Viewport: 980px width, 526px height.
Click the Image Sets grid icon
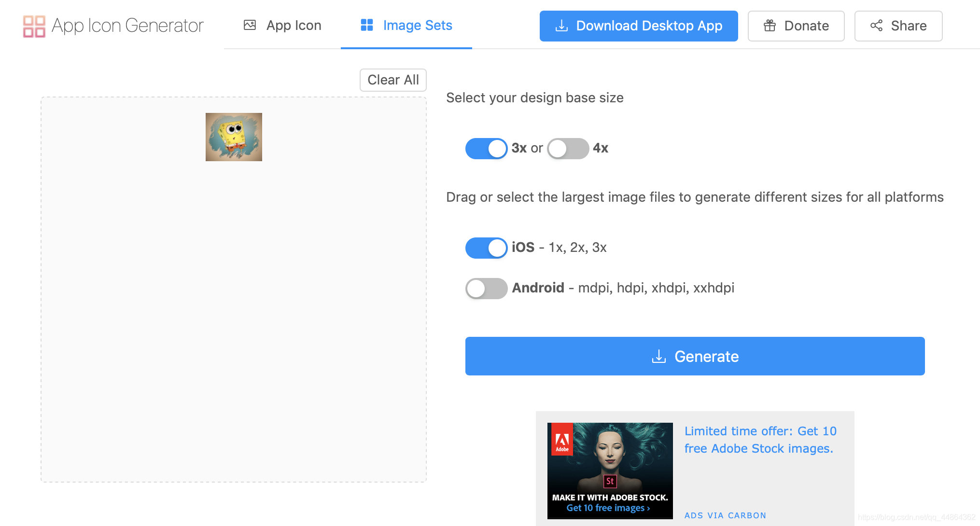click(366, 26)
